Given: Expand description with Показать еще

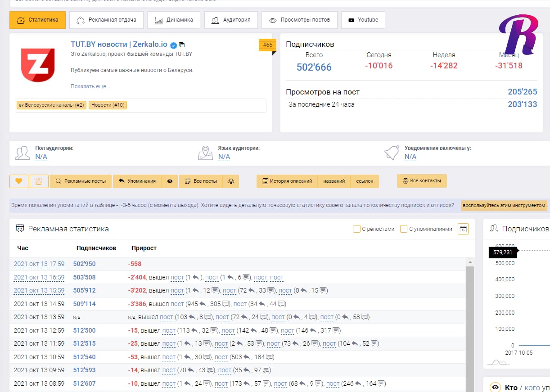Looking at the screenshot, I should [x=90, y=86].
